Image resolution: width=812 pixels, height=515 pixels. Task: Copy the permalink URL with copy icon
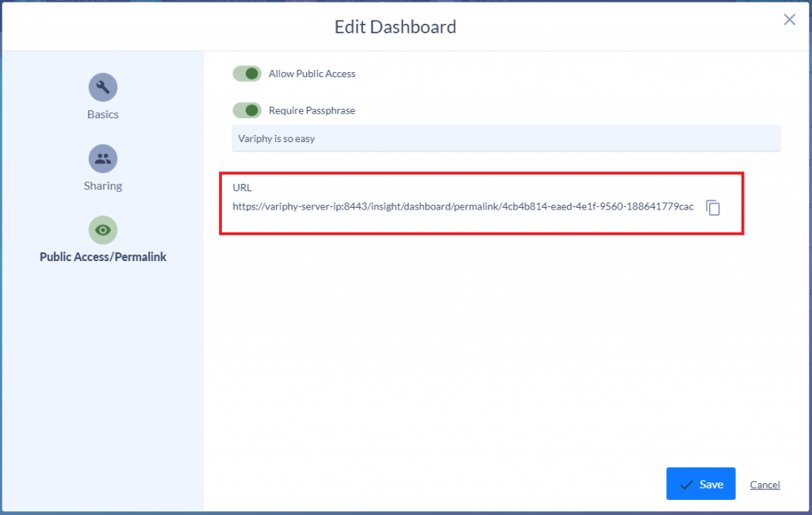713,207
